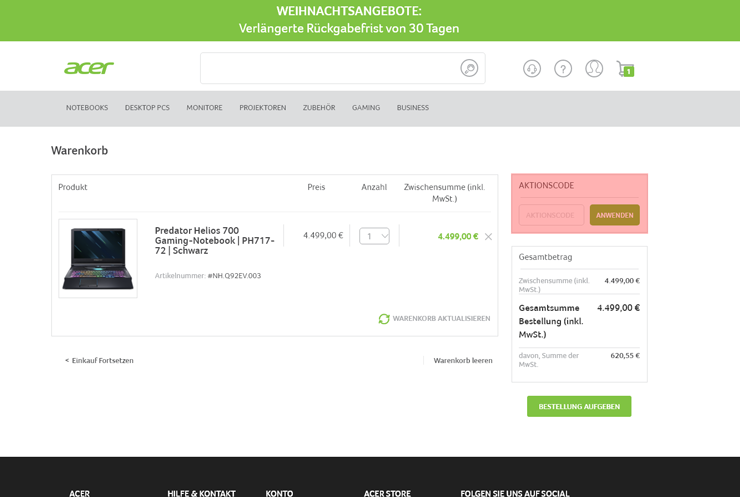
Task: Click the Anwenden button
Action: click(x=614, y=215)
